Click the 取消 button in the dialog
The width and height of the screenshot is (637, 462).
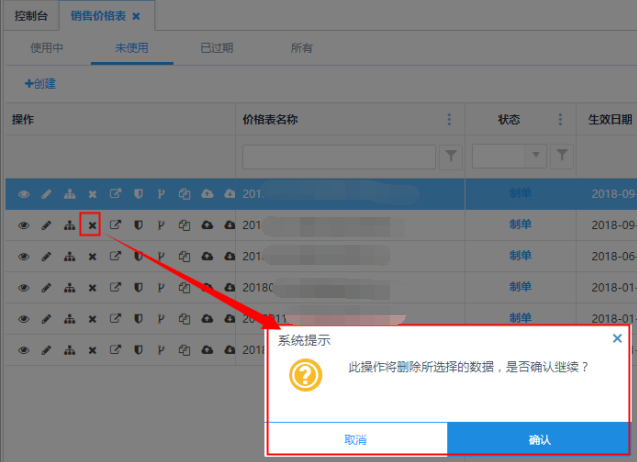[355, 439]
